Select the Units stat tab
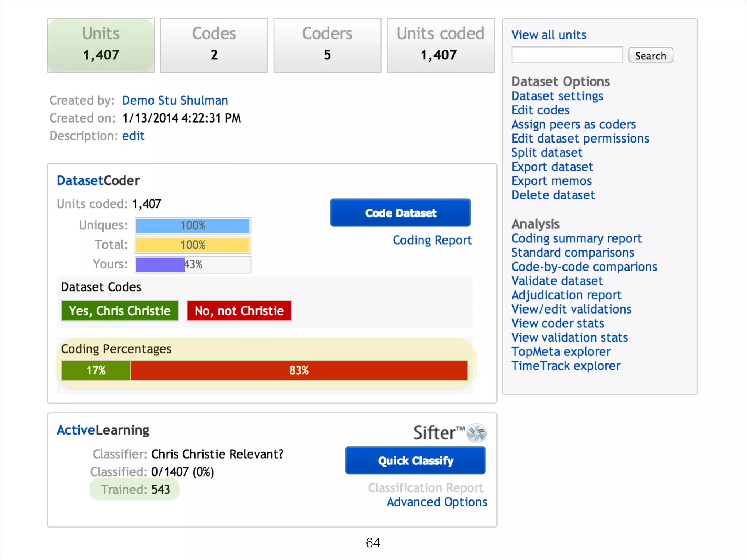 101,45
